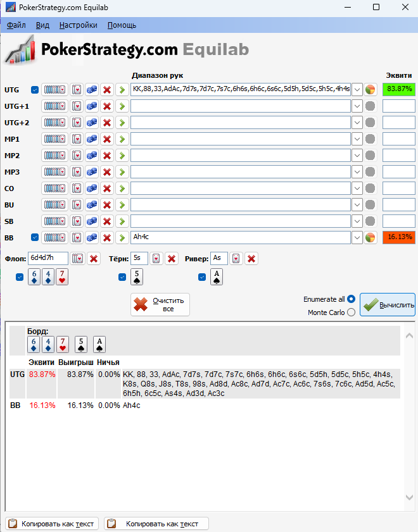The height and width of the screenshot is (532, 418).
Task: Expand MP3 range dropdown
Action: (x=357, y=172)
